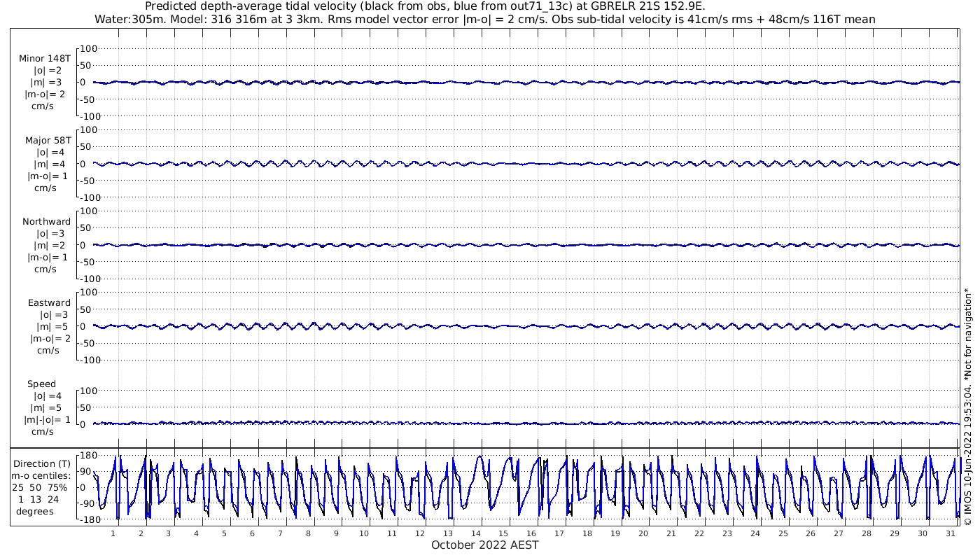This screenshot has height=560, width=980.
Task: Click day "25" on the date axis
Action: pyautogui.click(x=783, y=533)
